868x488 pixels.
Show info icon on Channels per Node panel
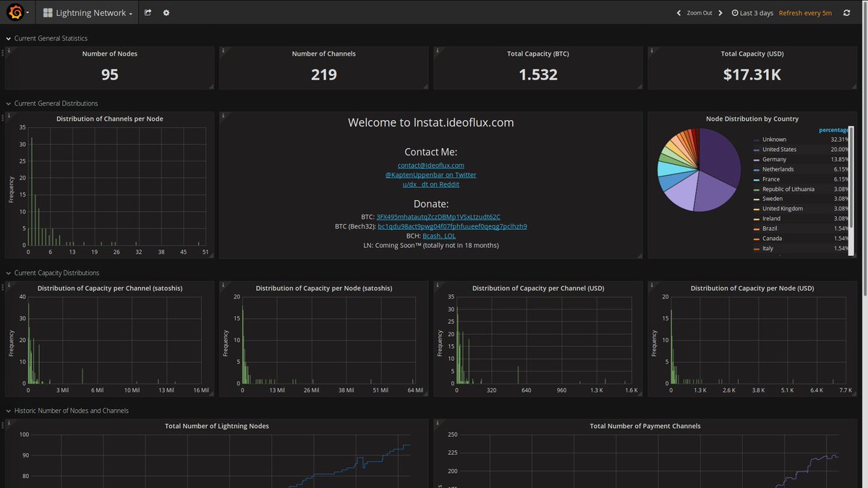pyautogui.click(x=9, y=116)
